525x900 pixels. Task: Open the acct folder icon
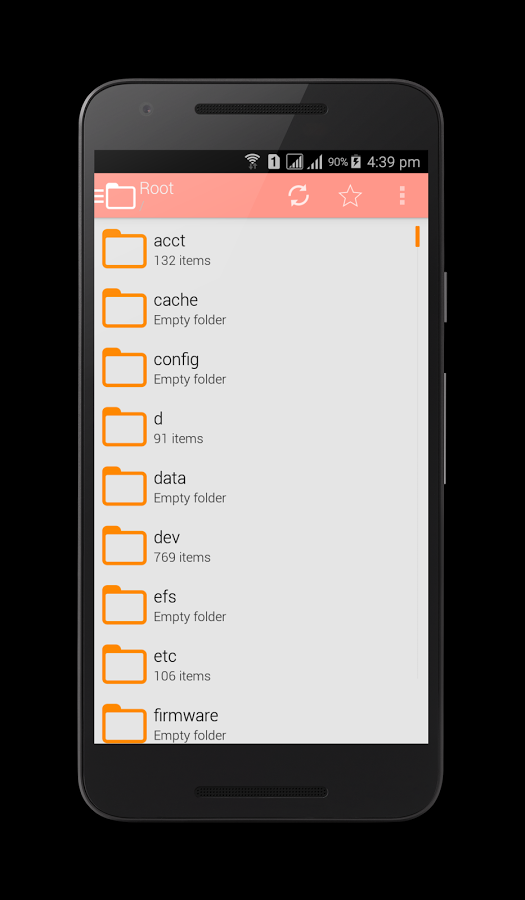pos(124,249)
